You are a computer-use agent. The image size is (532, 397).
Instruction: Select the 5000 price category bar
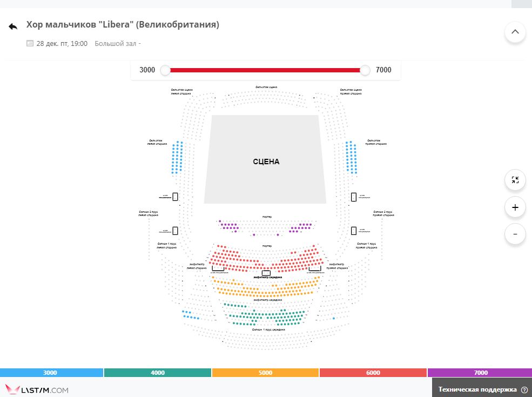click(x=265, y=373)
